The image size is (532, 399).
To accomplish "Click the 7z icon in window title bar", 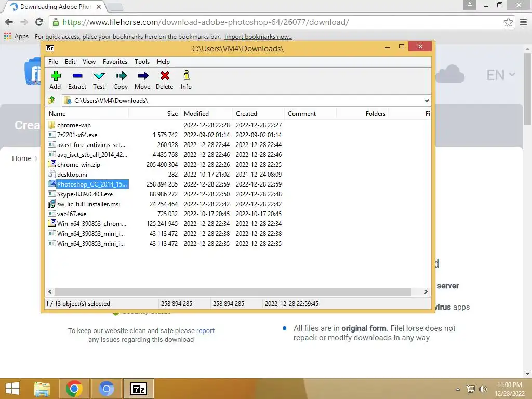I will (50, 48).
